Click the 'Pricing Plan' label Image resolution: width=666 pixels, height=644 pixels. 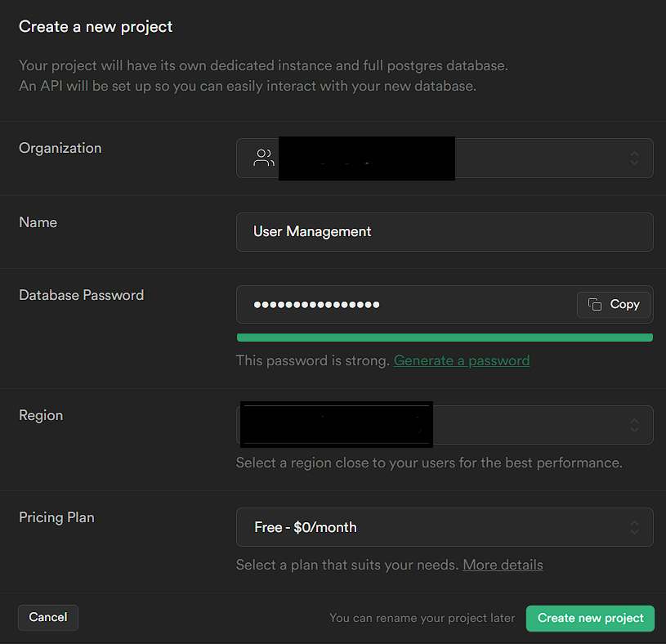point(57,517)
